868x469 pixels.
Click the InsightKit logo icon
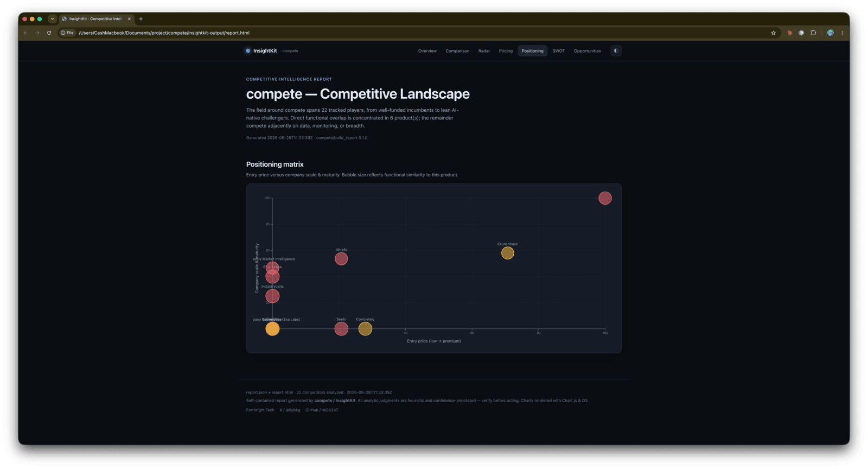point(248,51)
